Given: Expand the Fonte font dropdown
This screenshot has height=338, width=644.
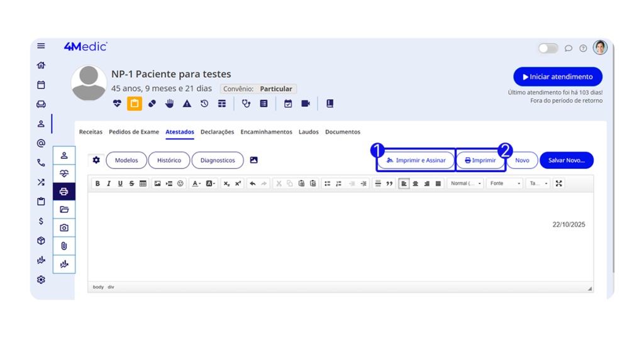Looking at the screenshot, I should click(505, 183).
